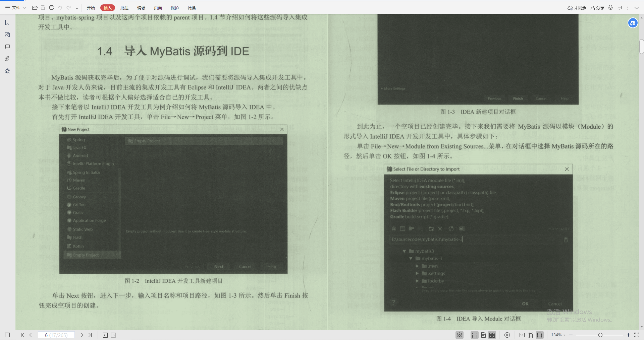Click the page number input field
This screenshot has width=644, height=340.
(56, 335)
